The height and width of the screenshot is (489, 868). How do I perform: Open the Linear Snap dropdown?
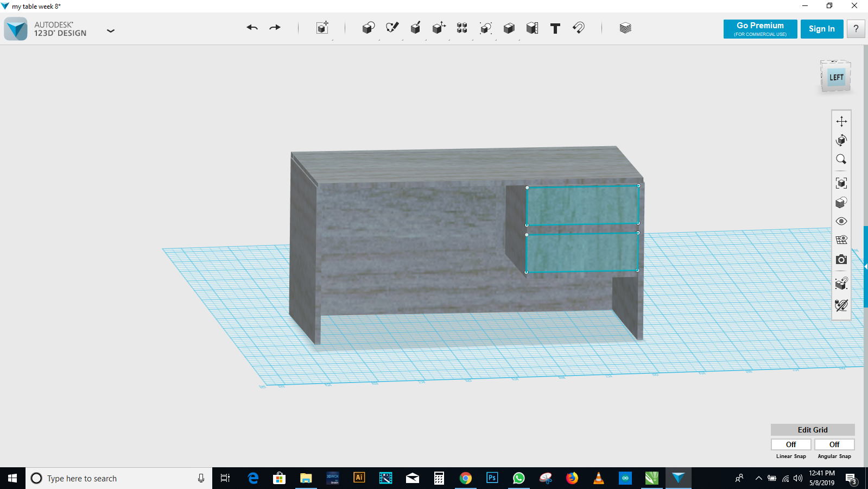(791, 444)
